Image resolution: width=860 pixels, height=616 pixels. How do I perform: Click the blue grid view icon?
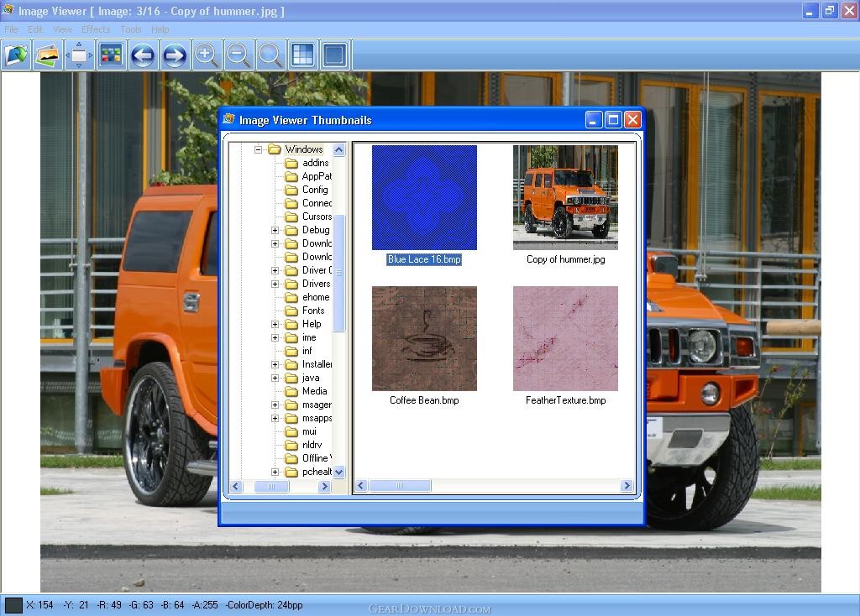pyautogui.click(x=302, y=55)
